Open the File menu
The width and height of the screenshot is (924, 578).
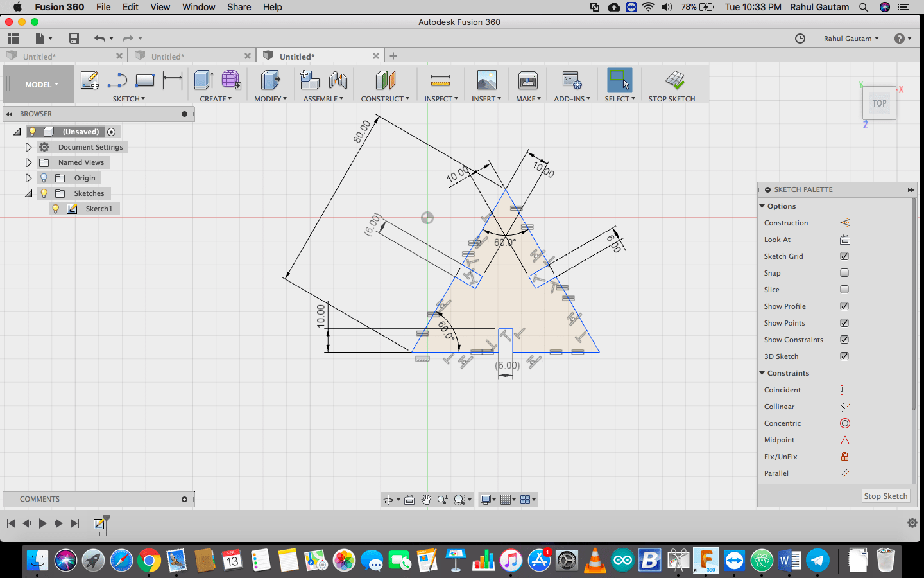103,7
